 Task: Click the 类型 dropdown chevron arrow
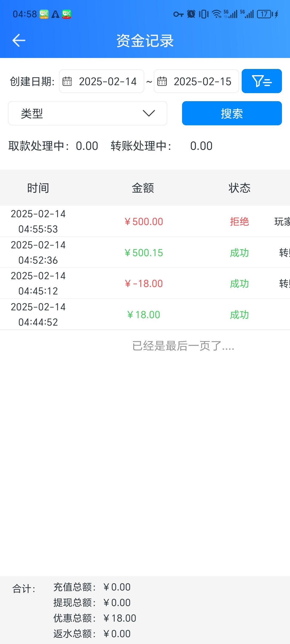149,113
